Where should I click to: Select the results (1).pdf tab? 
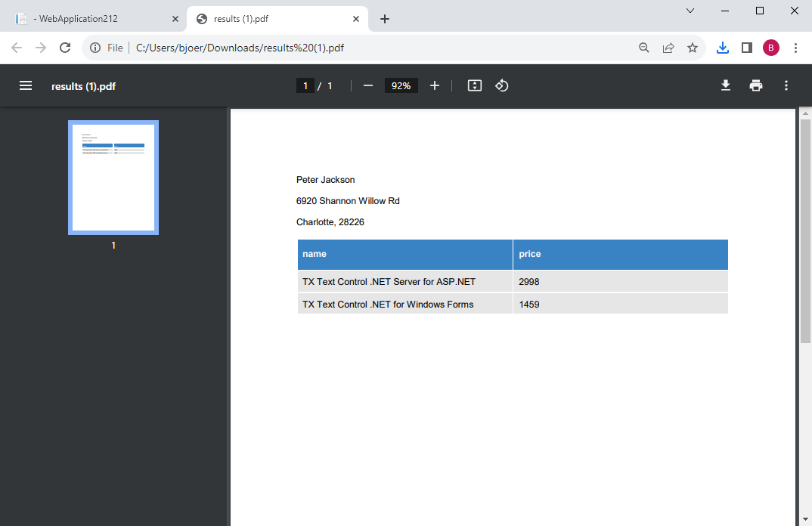point(277,19)
